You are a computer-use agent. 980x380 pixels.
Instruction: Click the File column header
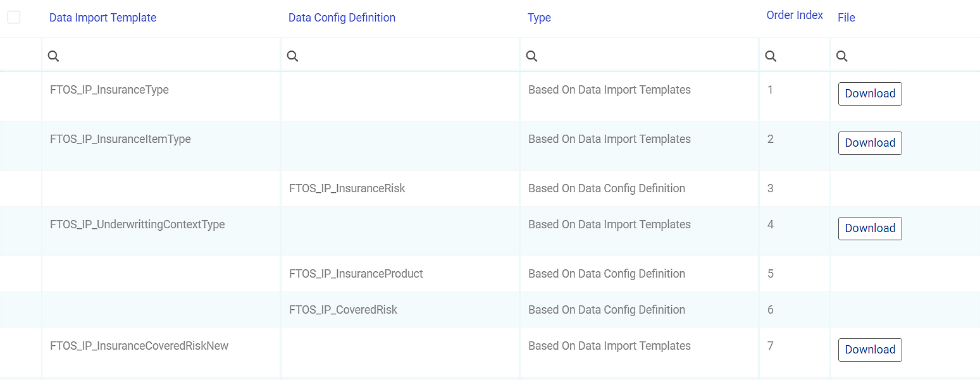[846, 18]
